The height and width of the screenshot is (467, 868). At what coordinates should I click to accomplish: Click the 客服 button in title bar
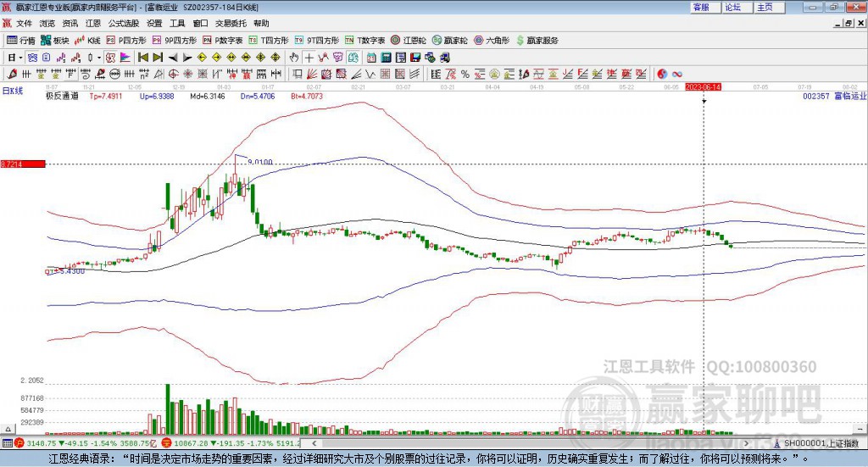click(706, 7)
